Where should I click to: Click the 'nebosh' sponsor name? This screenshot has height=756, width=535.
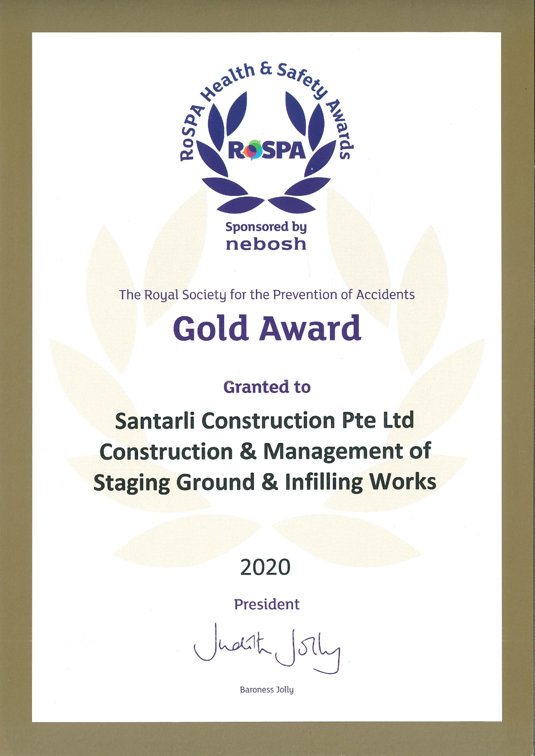point(266,244)
